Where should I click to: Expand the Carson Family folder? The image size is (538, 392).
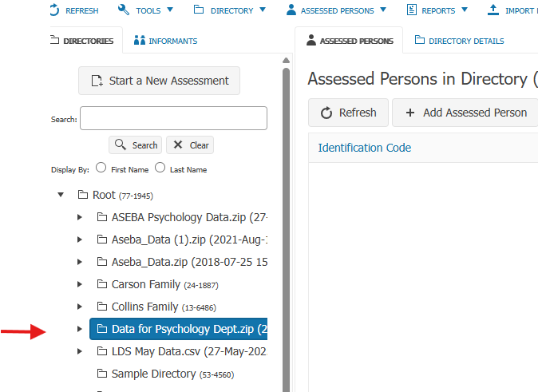80,284
